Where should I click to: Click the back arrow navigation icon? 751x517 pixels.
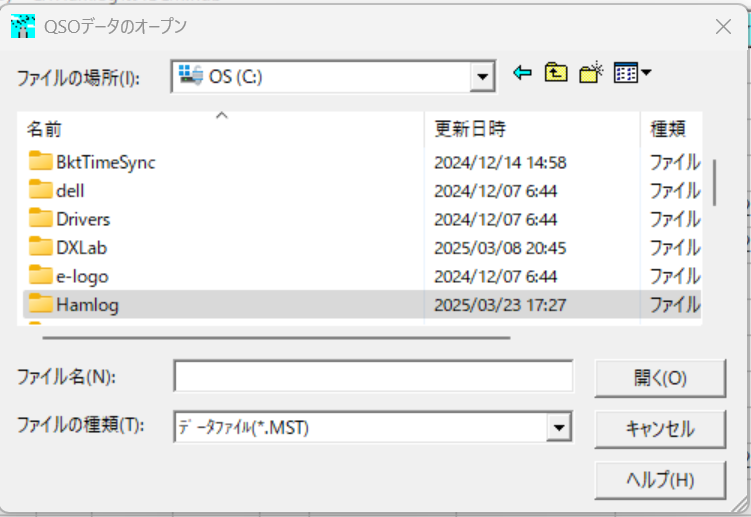click(x=521, y=73)
